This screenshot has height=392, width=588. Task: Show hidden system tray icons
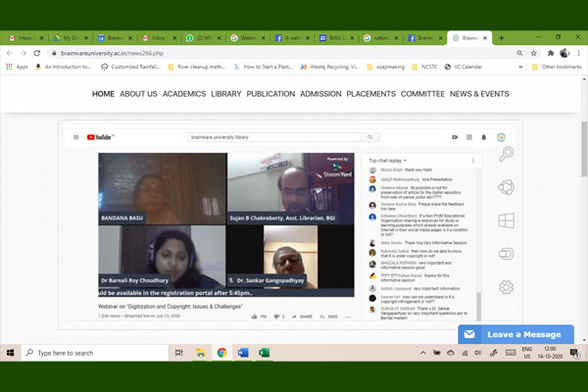(422, 353)
